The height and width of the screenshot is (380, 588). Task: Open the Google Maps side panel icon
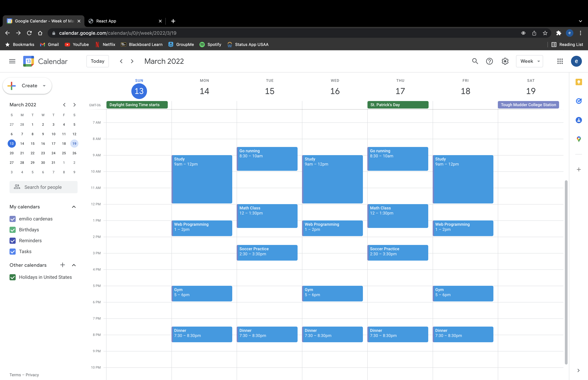point(578,139)
